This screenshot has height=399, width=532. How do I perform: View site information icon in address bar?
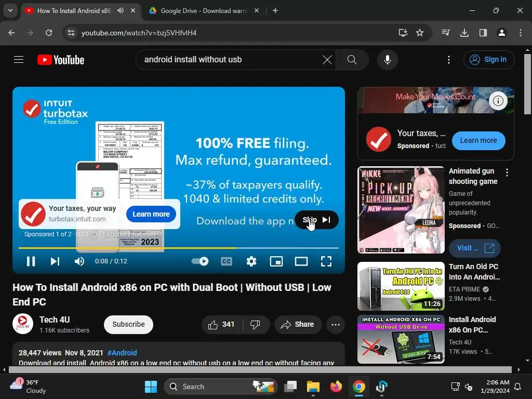tap(71, 33)
